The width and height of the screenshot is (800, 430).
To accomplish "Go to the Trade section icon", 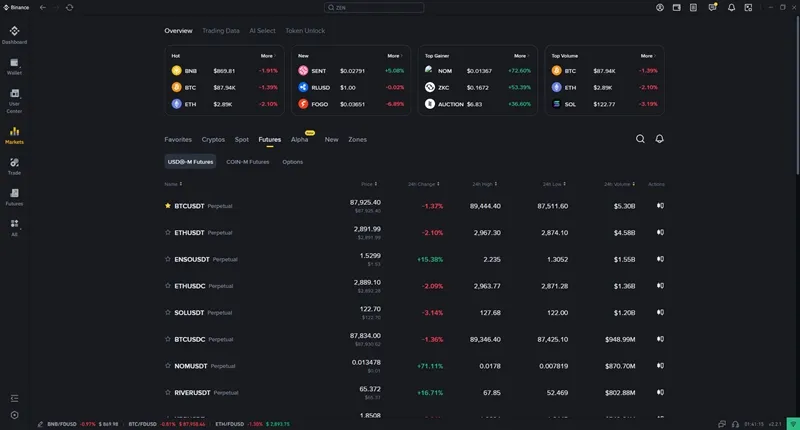I will pos(14,165).
